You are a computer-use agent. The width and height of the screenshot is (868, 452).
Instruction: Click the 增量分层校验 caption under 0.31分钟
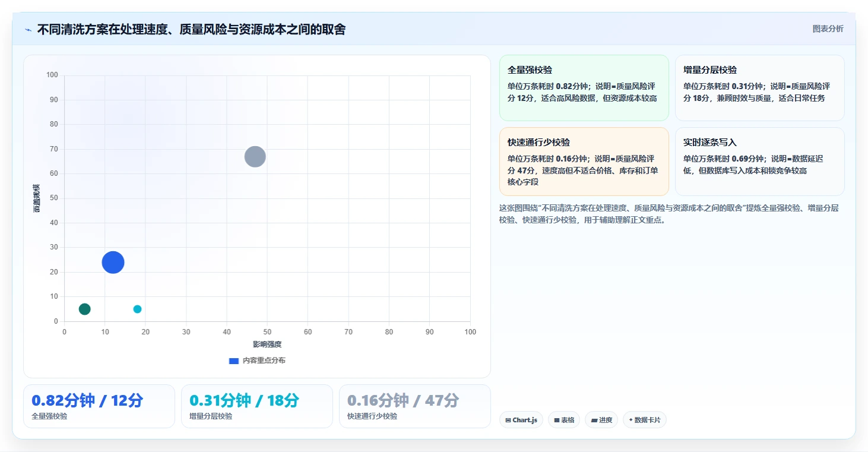[x=211, y=416]
